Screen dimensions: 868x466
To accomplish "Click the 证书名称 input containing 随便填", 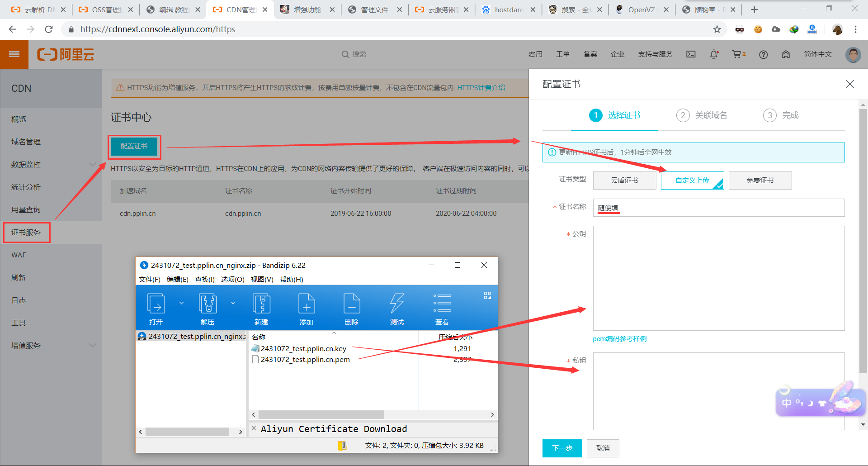I will pos(718,208).
